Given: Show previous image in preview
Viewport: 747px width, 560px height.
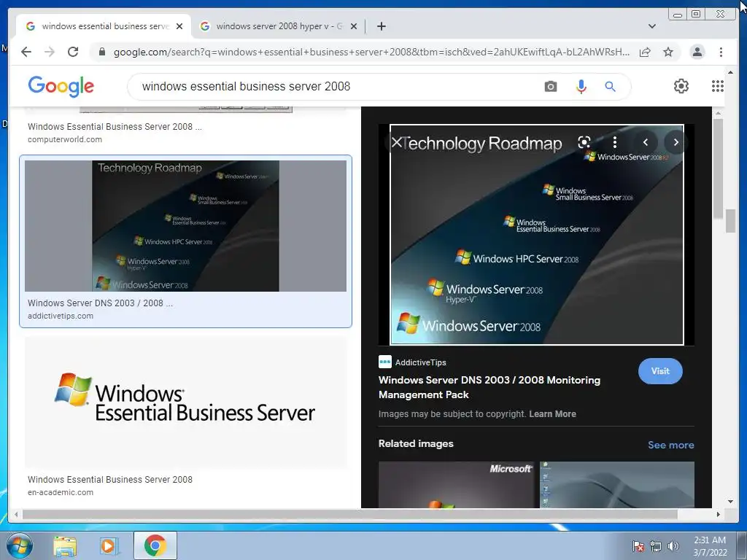Looking at the screenshot, I should [645, 142].
